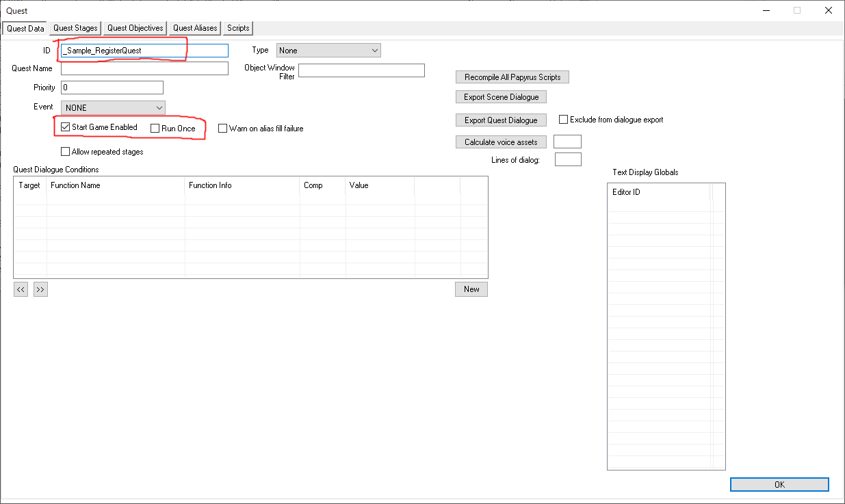Click the Object Window Filter field

point(361,70)
